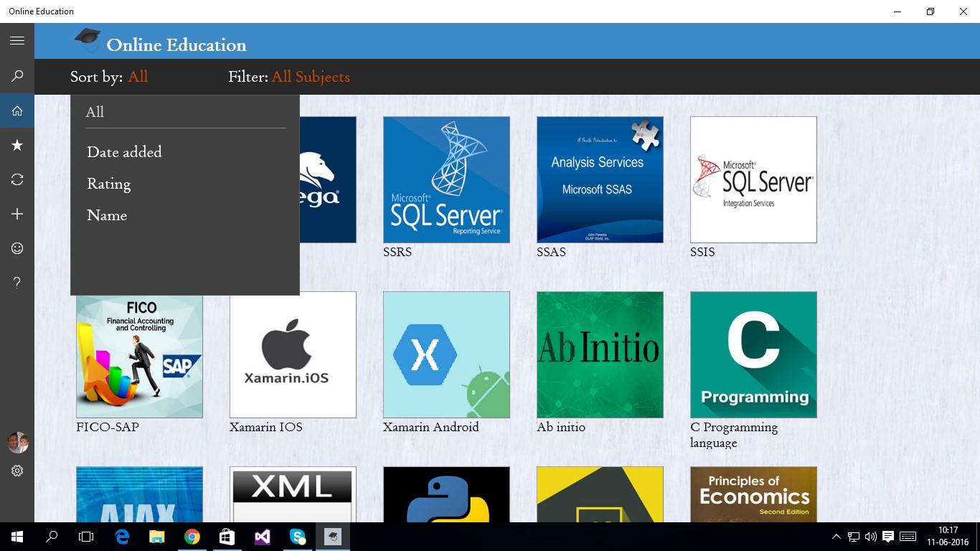Click the user profile avatar
980x551 pixels.
point(17,443)
